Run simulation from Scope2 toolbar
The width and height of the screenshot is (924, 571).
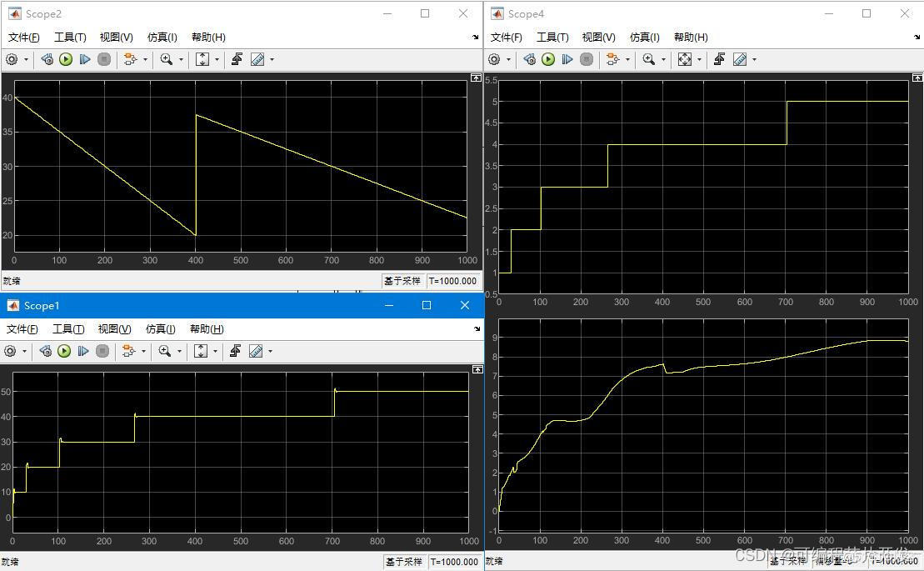[66, 59]
